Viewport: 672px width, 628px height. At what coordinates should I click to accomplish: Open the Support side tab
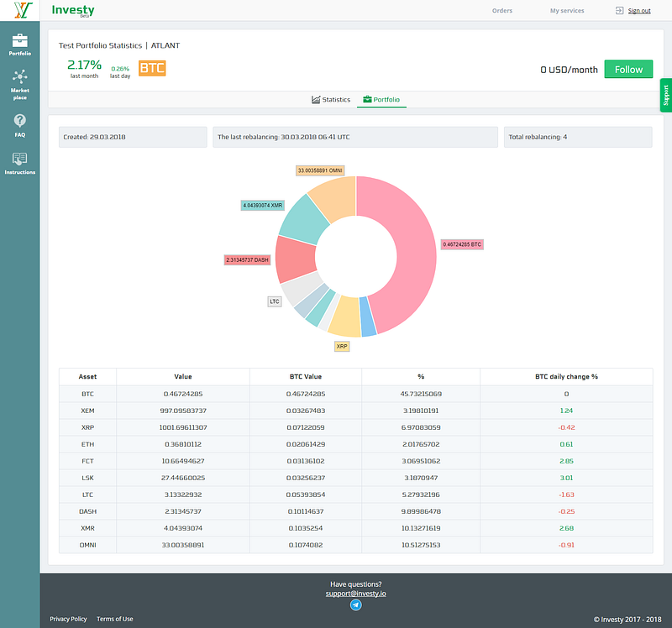666,95
